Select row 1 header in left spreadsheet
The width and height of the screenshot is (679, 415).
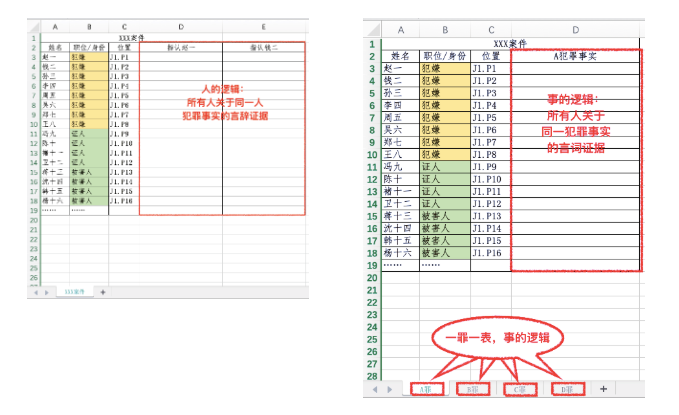coord(34,38)
